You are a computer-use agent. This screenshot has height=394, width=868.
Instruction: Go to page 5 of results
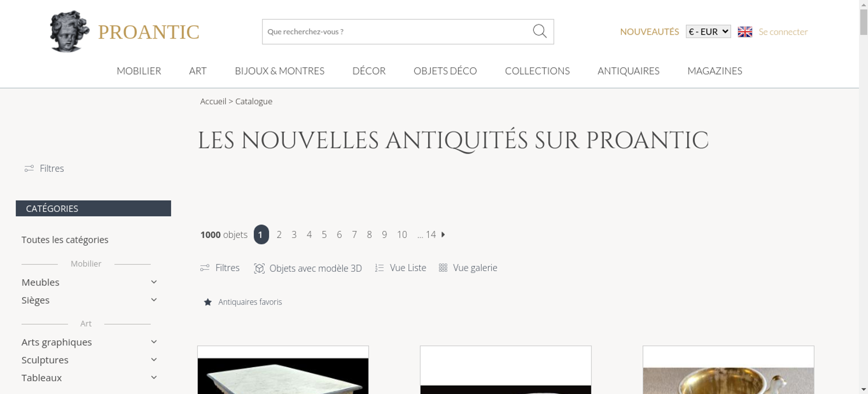coord(324,235)
